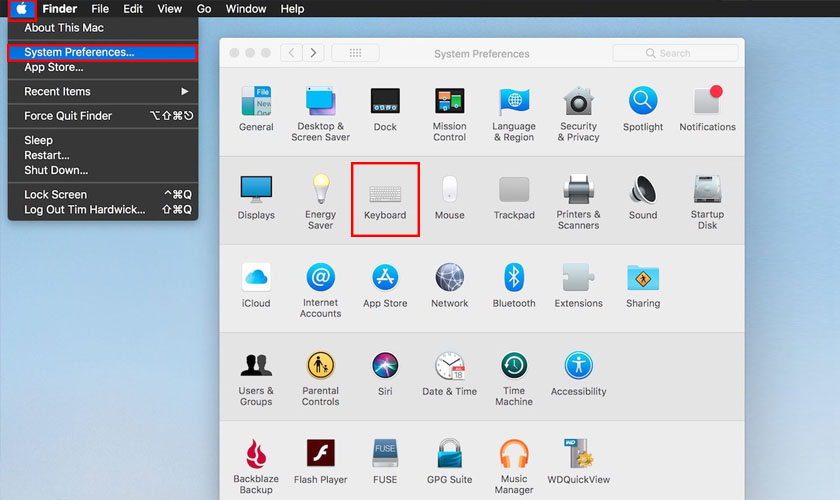Open Language & Region preferences
The width and height of the screenshot is (840, 500).
pos(514,114)
